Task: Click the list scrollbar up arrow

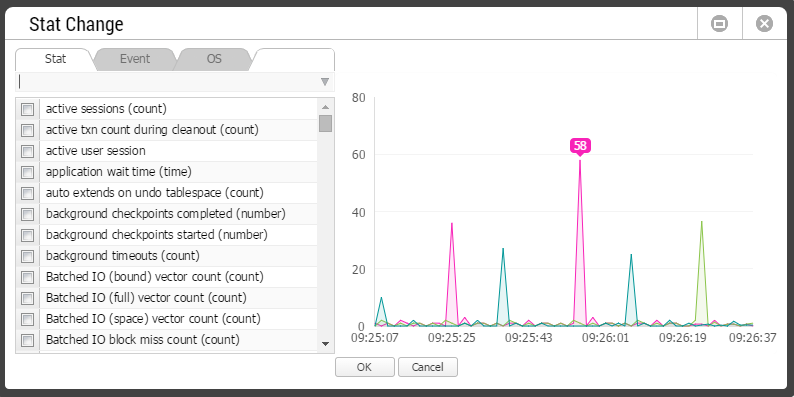Action: tap(325, 106)
